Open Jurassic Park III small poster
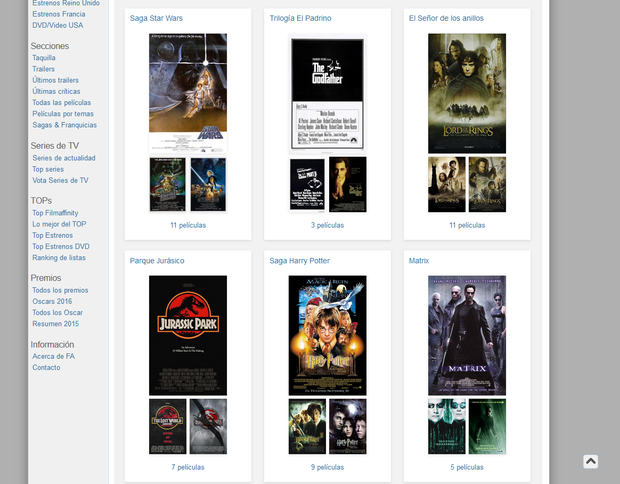This screenshot has width=620, height=484. [x=208, y=426]
